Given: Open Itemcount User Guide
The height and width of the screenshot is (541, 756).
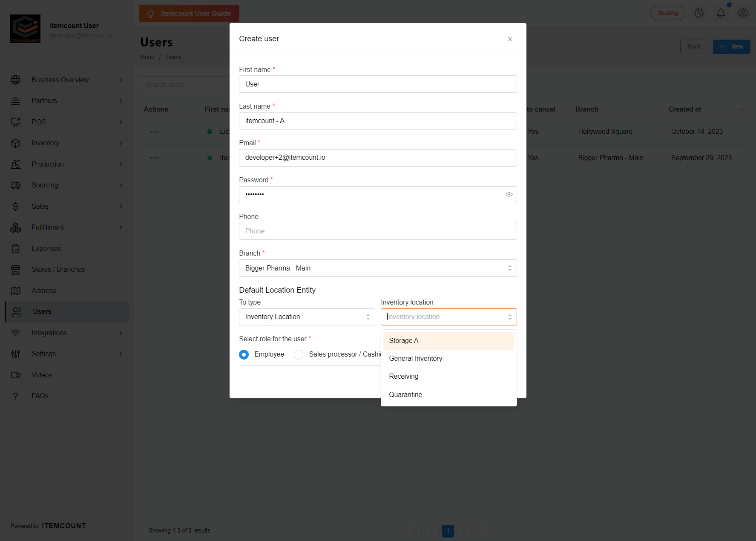Looking at the screenshot, I should point(189,14).
